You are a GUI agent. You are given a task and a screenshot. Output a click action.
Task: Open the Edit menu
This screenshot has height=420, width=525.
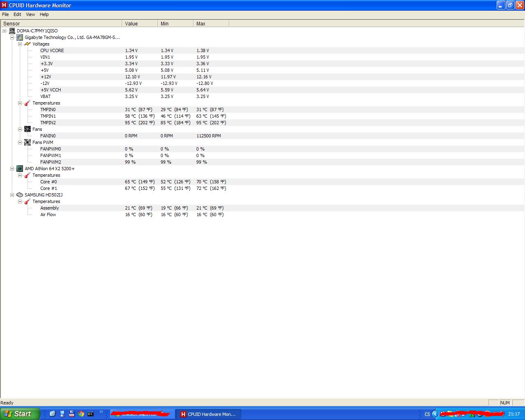17,14
